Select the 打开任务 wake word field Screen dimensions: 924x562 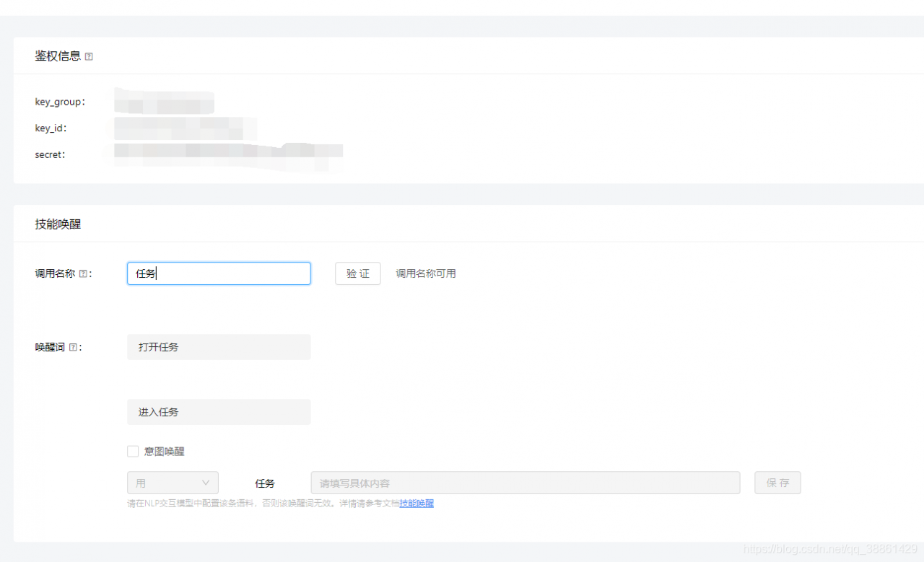click(x=219, y=347)
